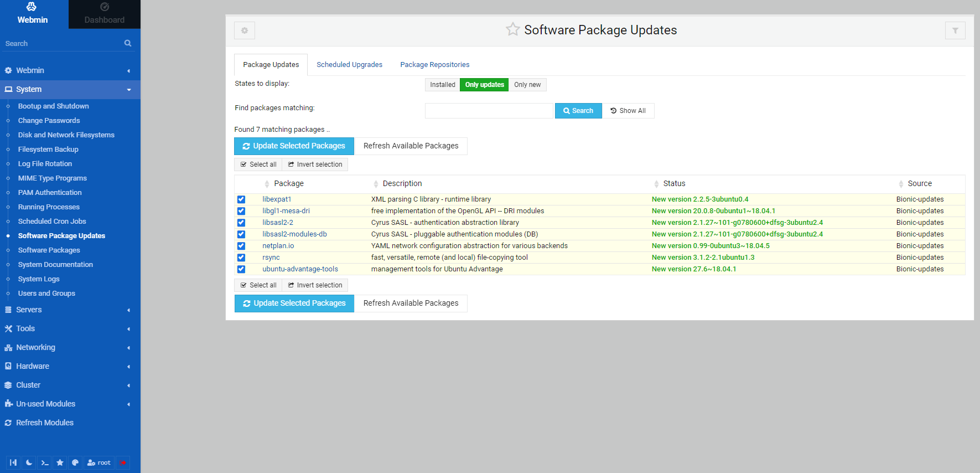Screen dimensions: 980x473
Task: Switch to Scheduled Upgrades tab
Action: tap(349, 65)
